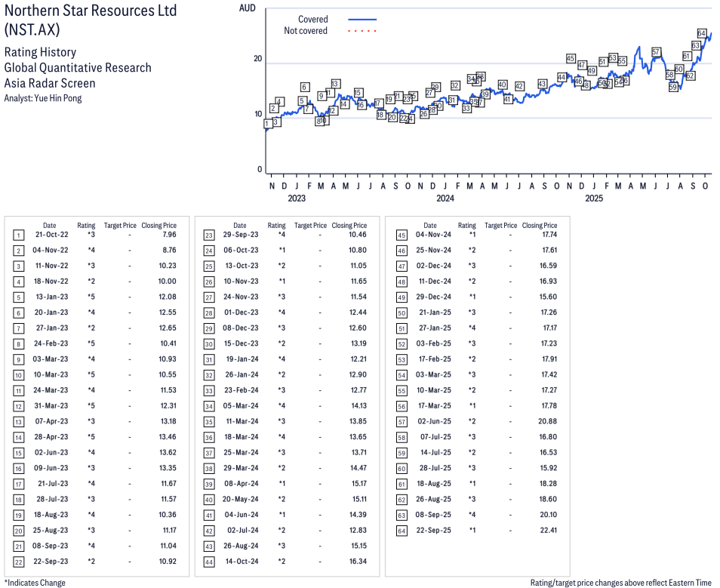Image resolution: width=720 pixels, height=588 pixels.
Task: Click chart marker 57 on the price line
Action: (x=656, y=52)
